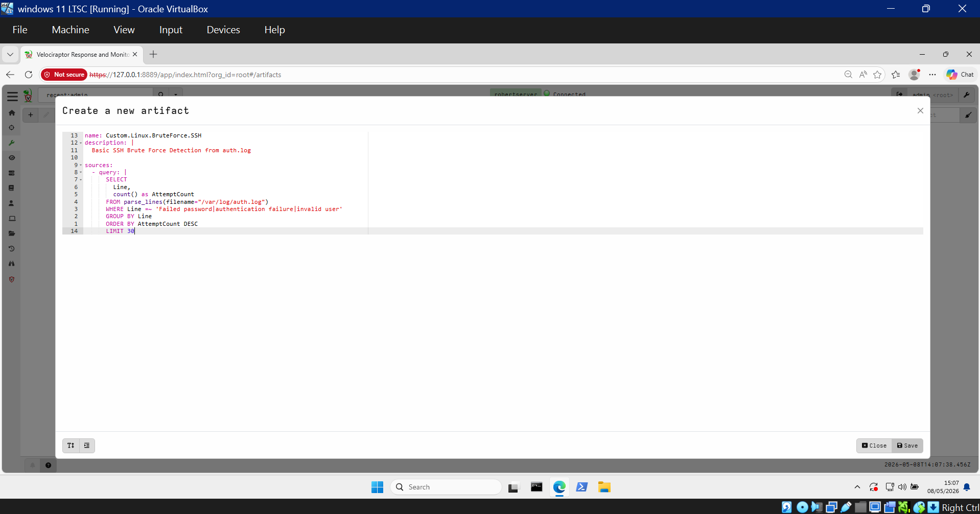Click the Not secure badge

[64, 75]
